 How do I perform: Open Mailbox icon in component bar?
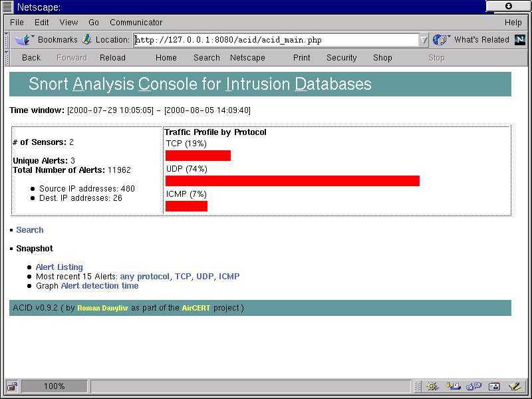point(453,386)
